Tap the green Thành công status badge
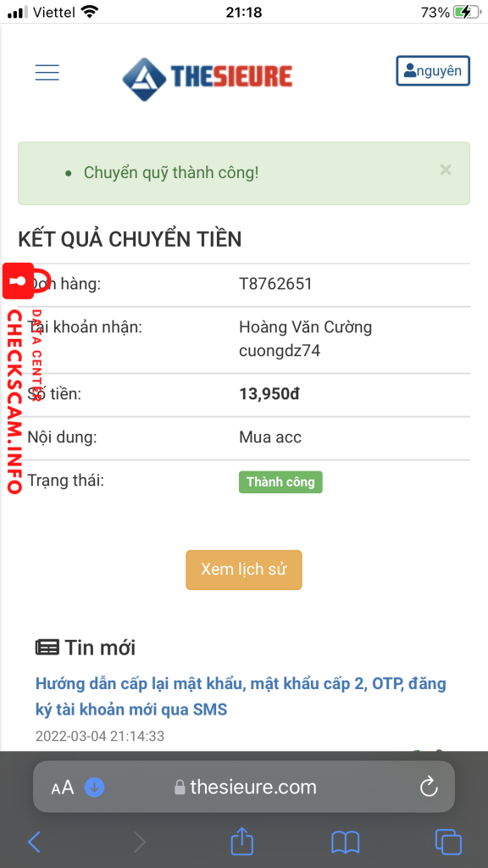This screenshot has width=488, height=868. coord(280,481)
